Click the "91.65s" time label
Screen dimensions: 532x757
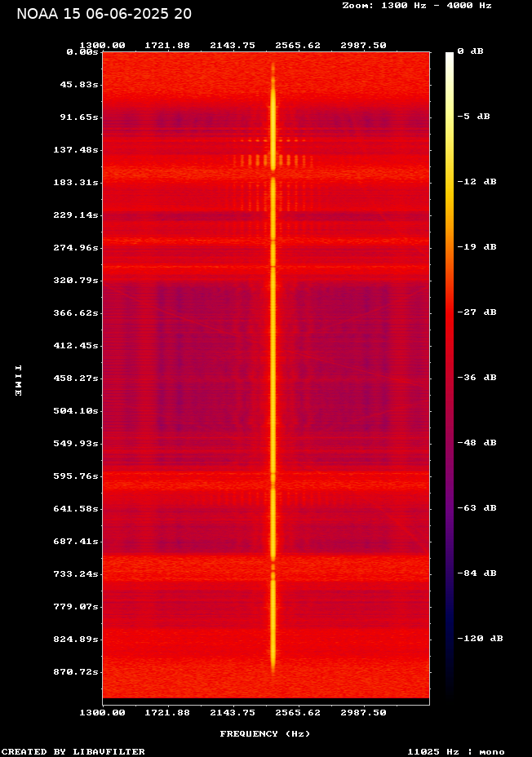(79, 117)
